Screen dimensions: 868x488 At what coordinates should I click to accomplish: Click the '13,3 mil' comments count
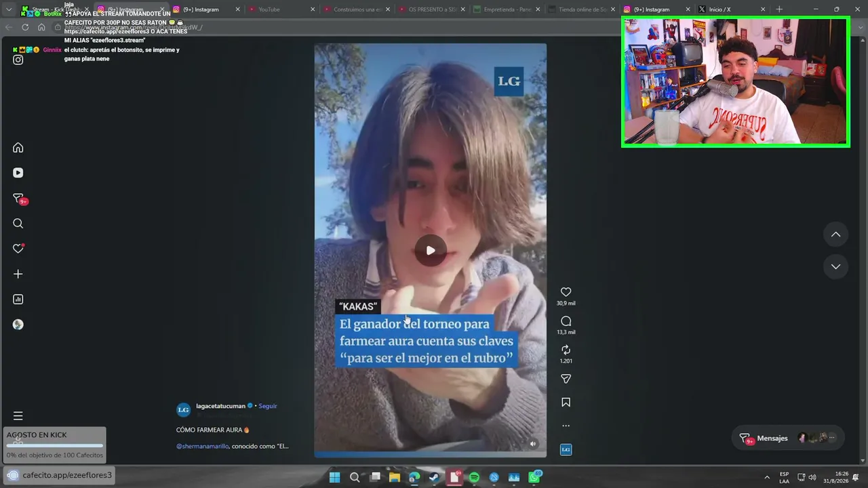pos(566,332)
